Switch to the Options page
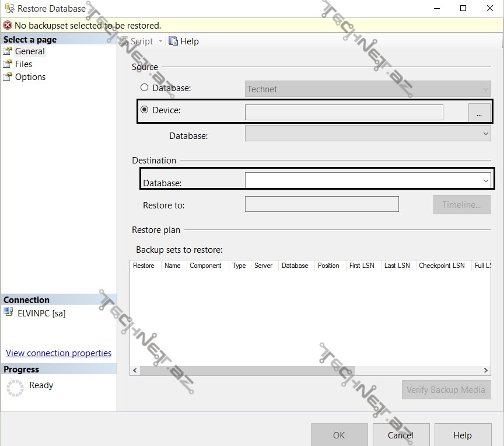 pyautogui.click(x=30, y=77)
